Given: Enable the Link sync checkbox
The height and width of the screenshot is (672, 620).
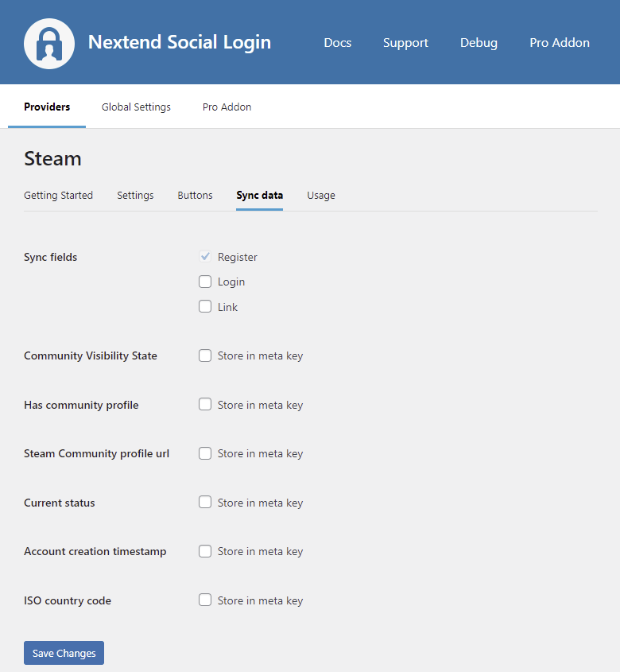Looking at the screenshot, I should [205, 306].
